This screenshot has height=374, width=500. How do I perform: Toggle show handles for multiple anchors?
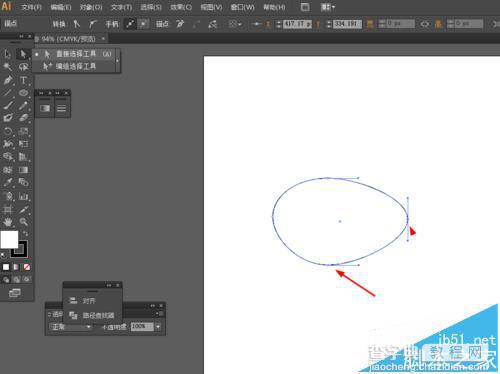click(130, 24)
